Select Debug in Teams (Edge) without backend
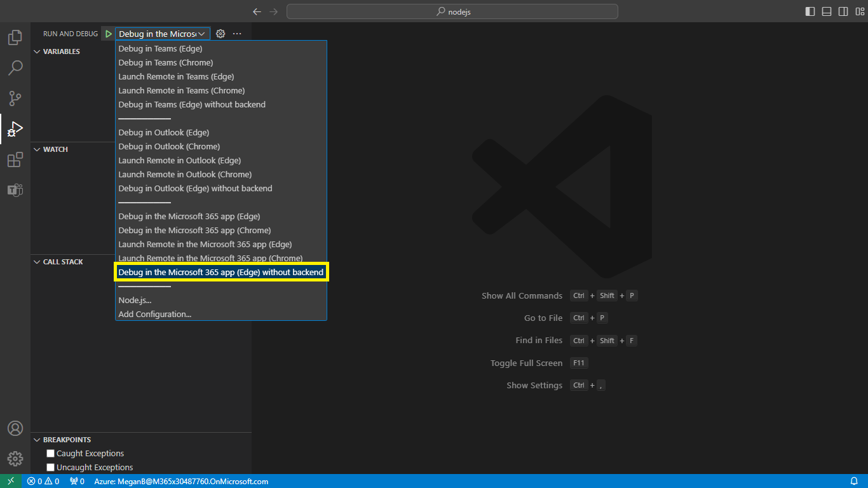868x488 pixels. point(221,104)
